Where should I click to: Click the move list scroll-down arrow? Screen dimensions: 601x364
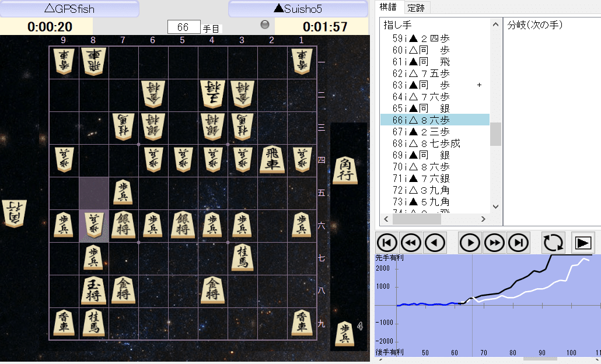495,206
